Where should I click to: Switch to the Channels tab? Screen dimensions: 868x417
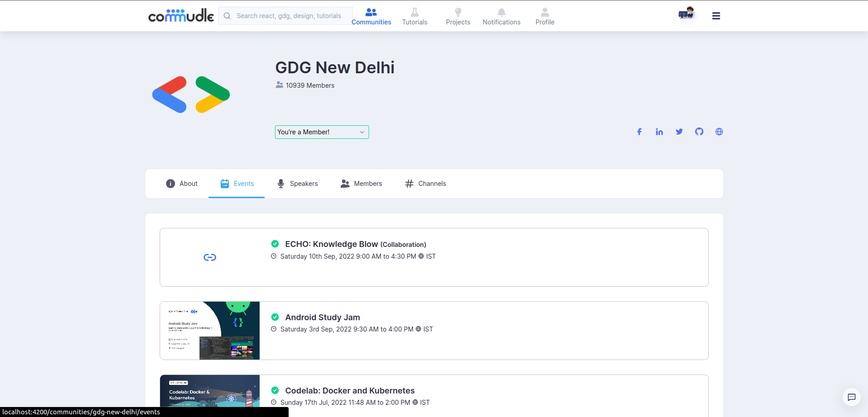pyautogui.click(x=425, y=184)
